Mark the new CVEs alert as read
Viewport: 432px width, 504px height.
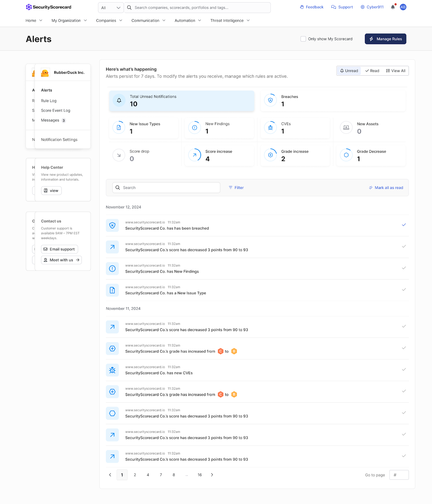point(404,369)
